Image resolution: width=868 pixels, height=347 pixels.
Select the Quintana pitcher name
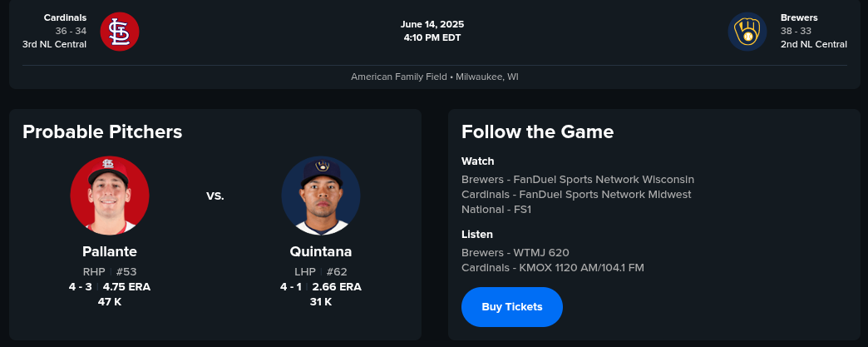click(x=321, y=251)
